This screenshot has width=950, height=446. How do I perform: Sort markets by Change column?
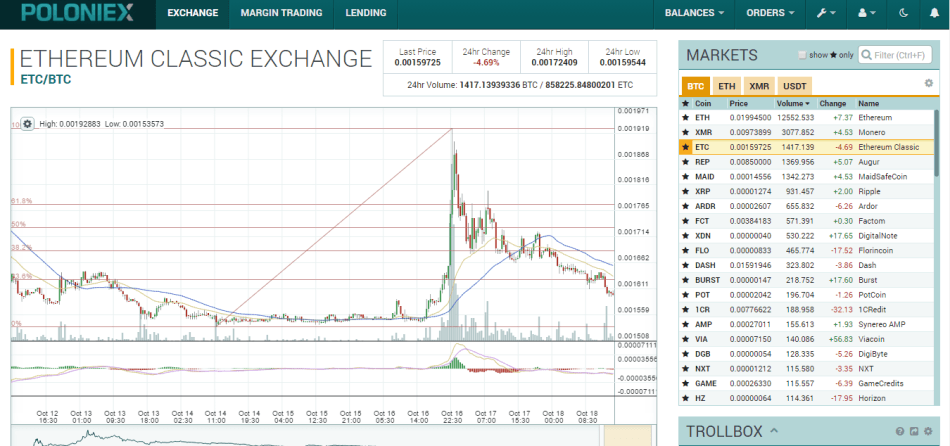tap(831, 104)
